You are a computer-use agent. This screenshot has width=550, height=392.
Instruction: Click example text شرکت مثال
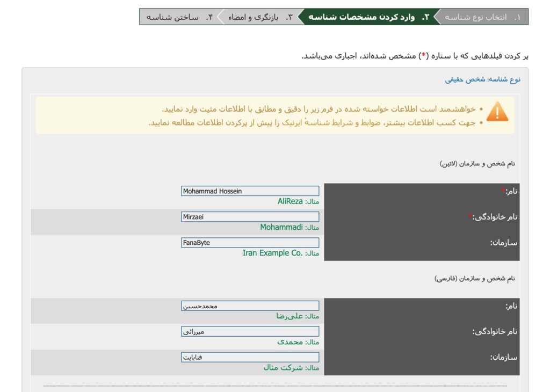pyautogui.click(x=283, y=367)
